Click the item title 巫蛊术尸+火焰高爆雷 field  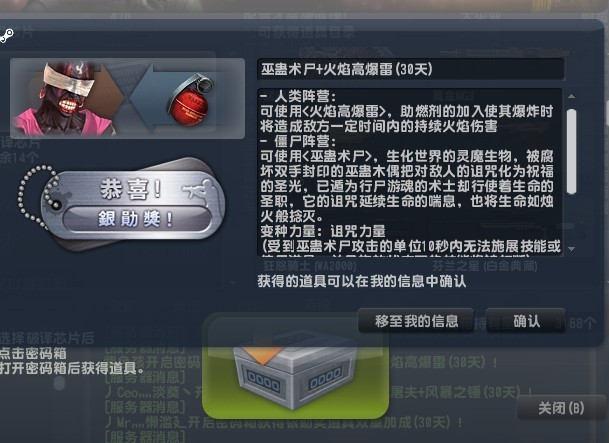411,69
